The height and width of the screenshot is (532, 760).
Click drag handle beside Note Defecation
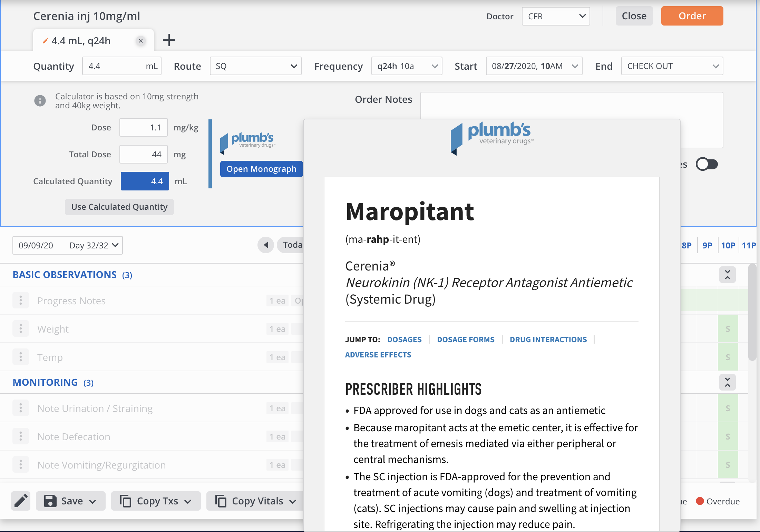pyautogui.click(x=21, y=436)
